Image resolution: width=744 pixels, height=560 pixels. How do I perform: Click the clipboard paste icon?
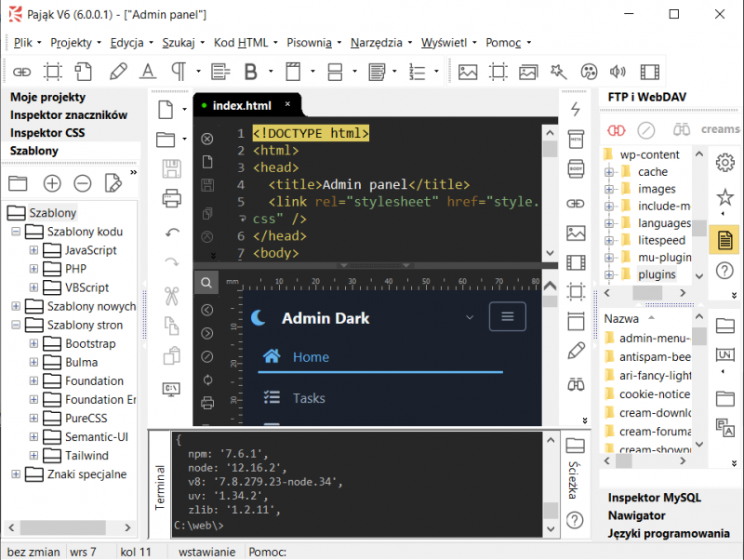172,355
